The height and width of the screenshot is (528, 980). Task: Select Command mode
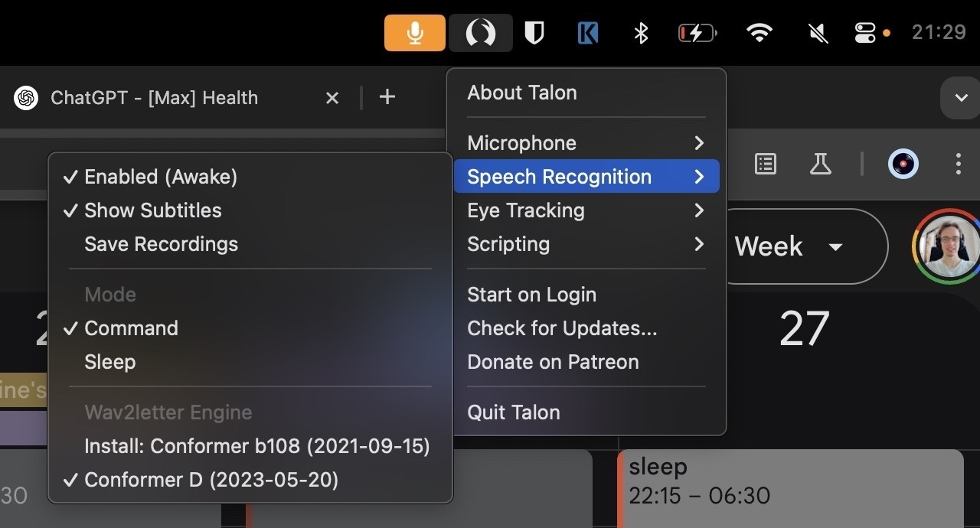coord(250,328)
